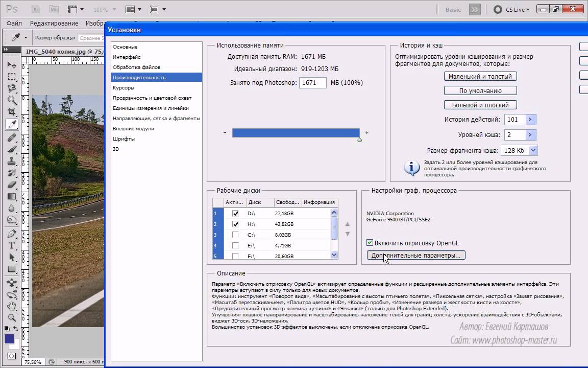
Task: Select the Dodge tool
Action: click(x=12, y=220)
